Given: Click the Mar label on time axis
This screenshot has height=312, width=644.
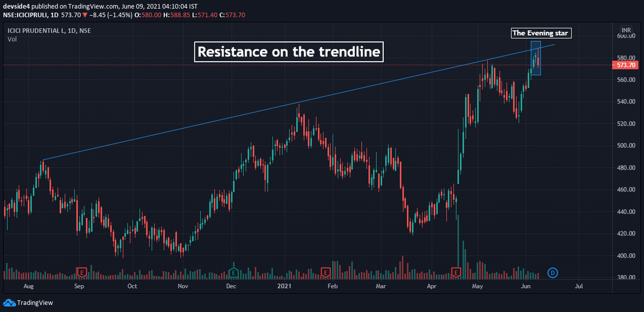Looking at the screenshot, I should click(x=381, y=287).
